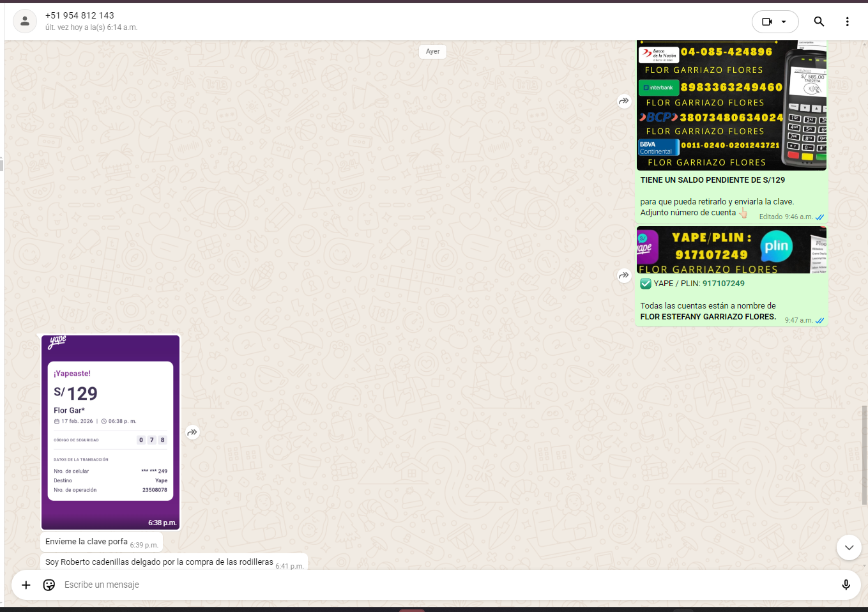Open the three-dot chat menu

[847, 22]
